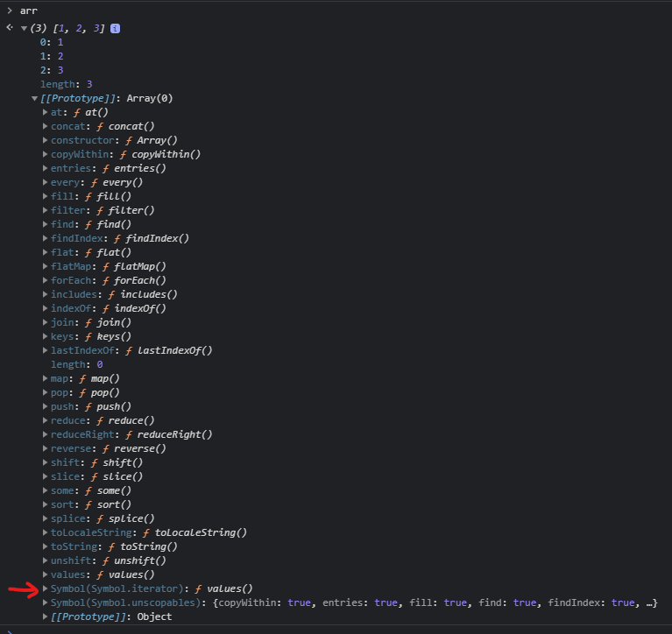This screenshot has width=672, height=634.
Task: Expand the includes function entry
Action: pyautogui.click(x=45, y=295)
